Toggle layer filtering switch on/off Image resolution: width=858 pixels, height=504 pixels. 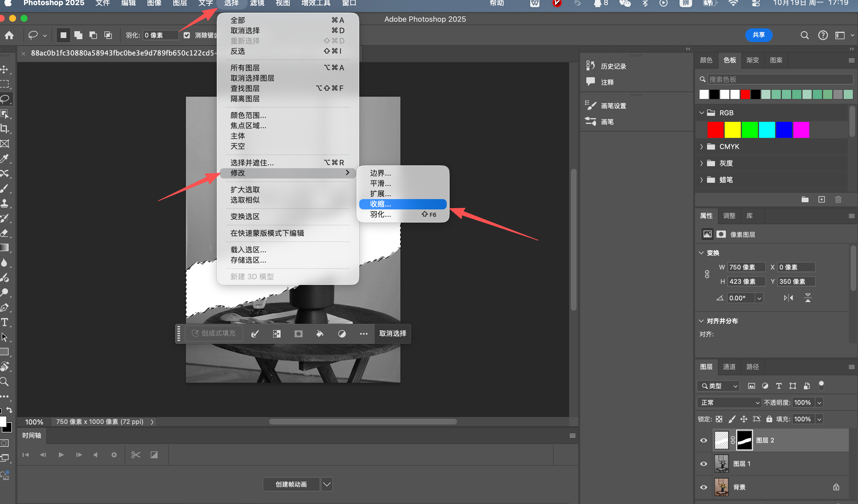pos(821,386)
